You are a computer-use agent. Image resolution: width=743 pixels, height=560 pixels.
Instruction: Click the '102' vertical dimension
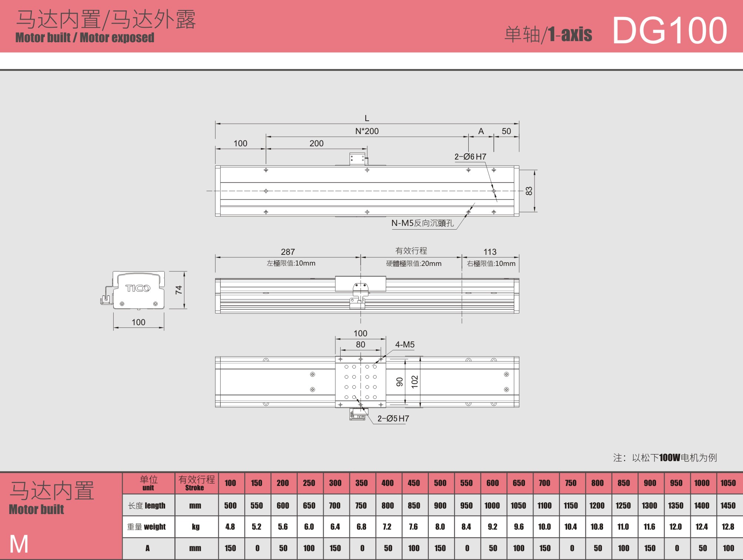pyautogui.click(x=415, y=382)
